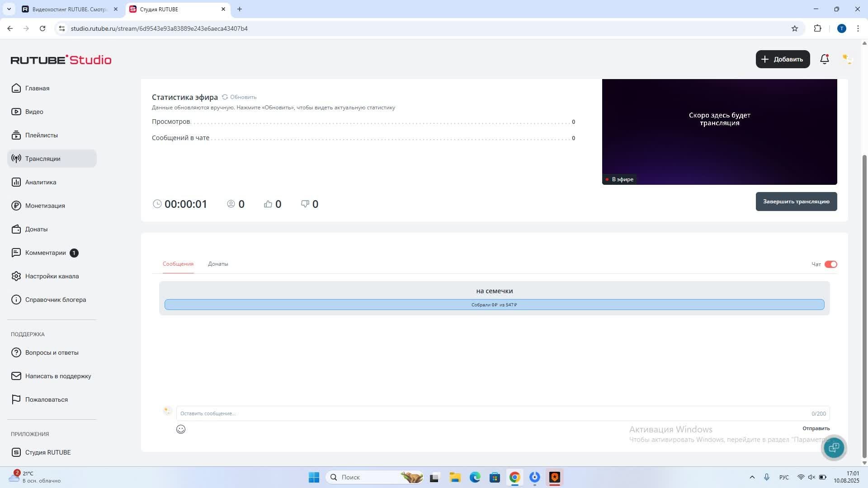Open the floating support chat widget
868x488 pixels.
(834, 448)
